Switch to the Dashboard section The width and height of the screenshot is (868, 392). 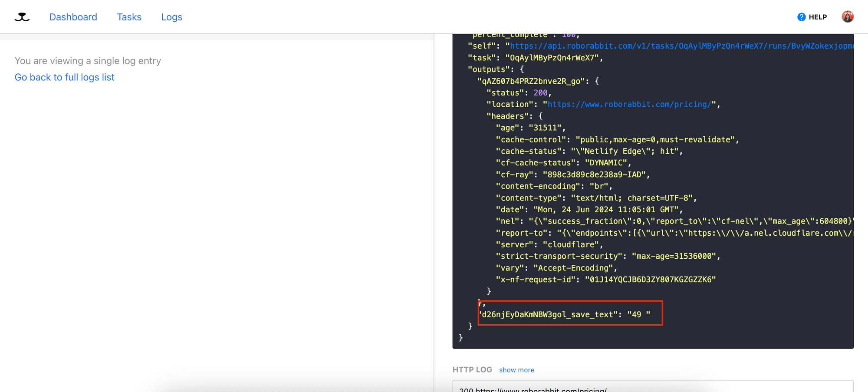point(73,16)
